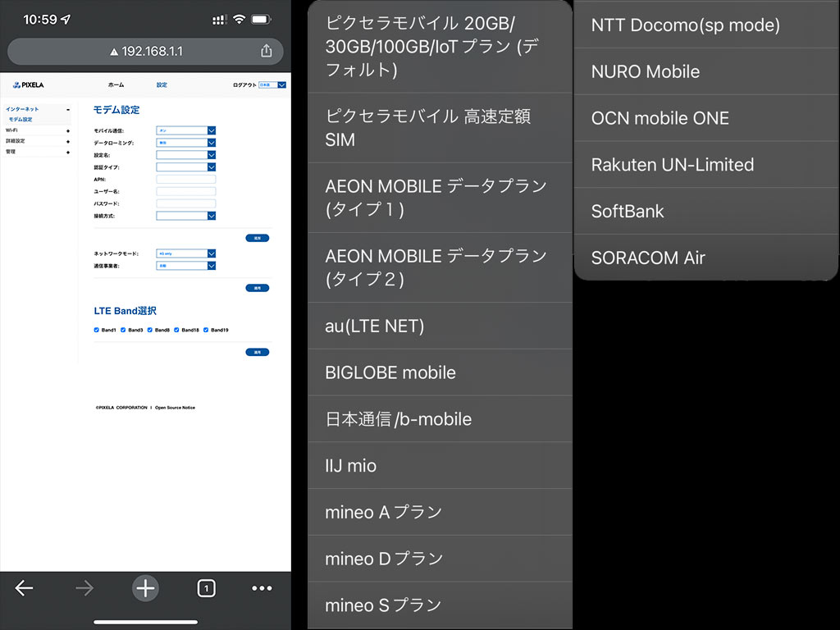Select IIJ mio from the list

point(440,466)
